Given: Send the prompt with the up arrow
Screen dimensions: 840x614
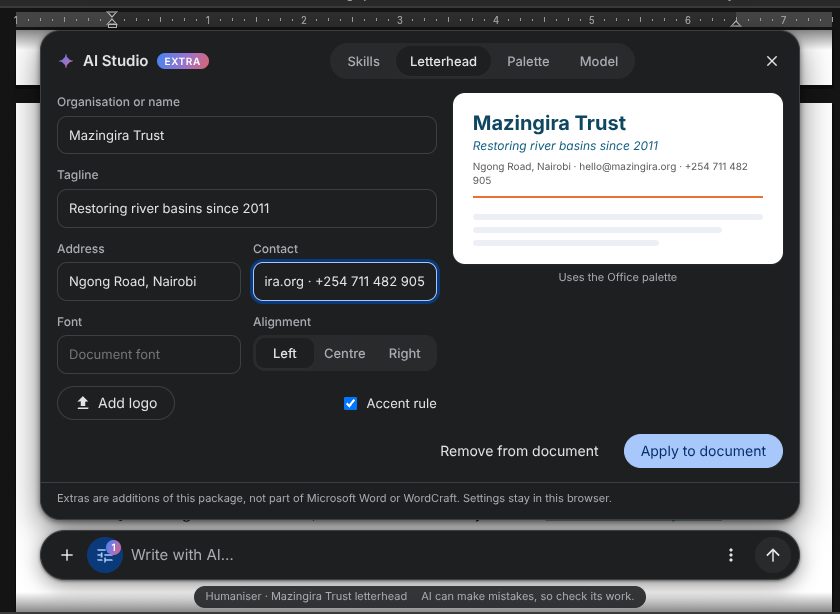Looking at the screenshot, I should [x=772, y=555].
